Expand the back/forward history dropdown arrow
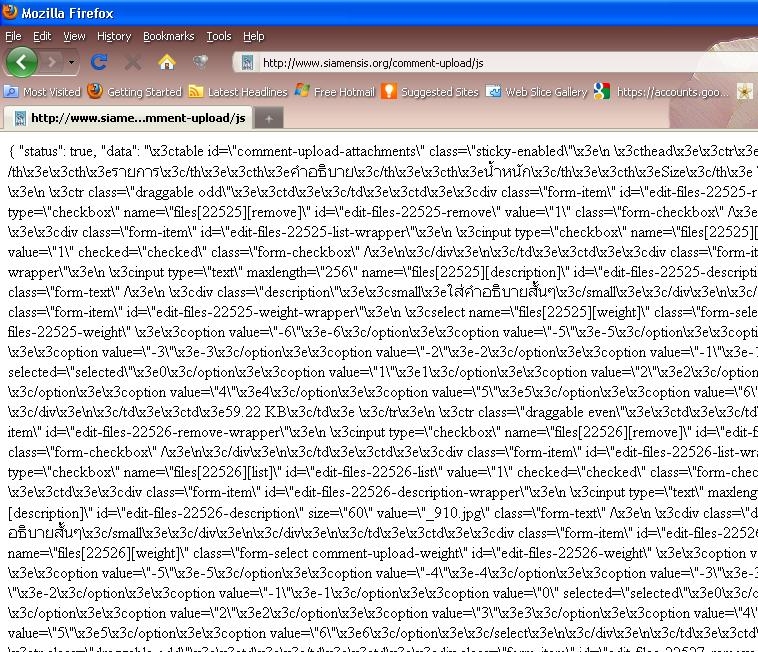Image resolution: width=758 pixels, height=652 pixels. (72, 62)
